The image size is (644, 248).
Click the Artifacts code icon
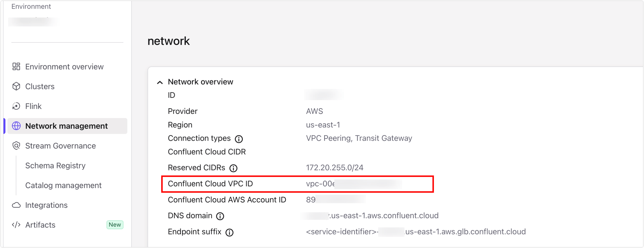[16, 225]
